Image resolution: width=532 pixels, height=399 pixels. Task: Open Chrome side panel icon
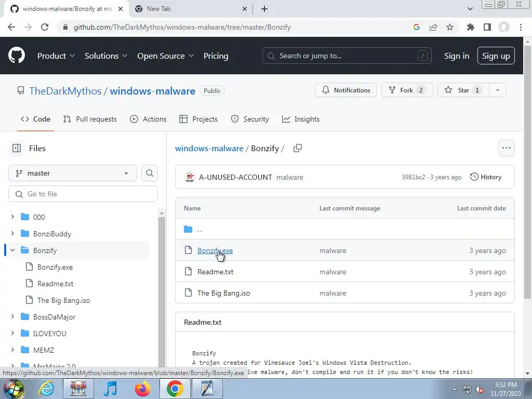[487, 27]
